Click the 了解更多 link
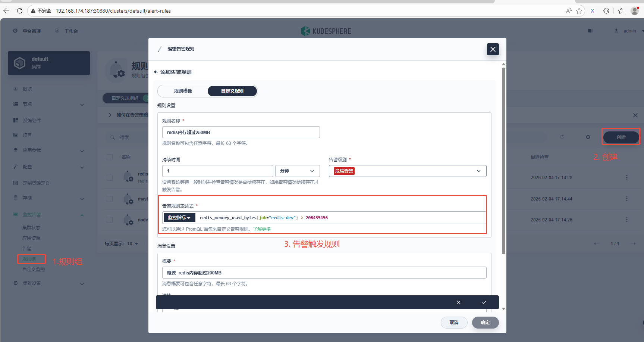 pyautogui.click(x=262, y=229)
